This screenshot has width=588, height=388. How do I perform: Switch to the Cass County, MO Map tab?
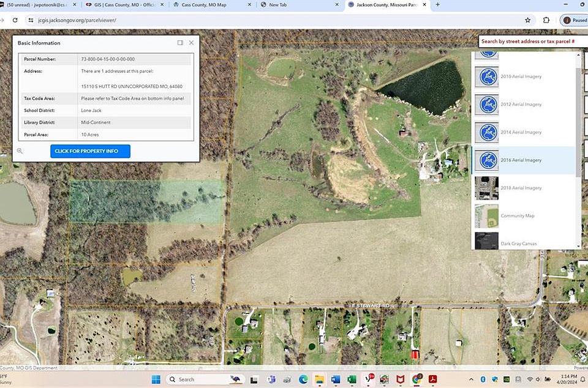[x=208, y=5]
